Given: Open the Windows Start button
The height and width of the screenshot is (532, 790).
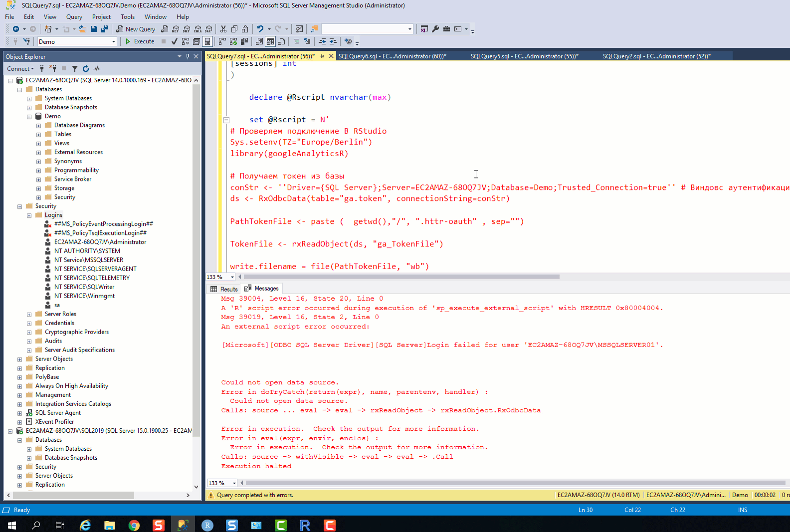Looking at the screenshot, I should (x=12, y=525).
